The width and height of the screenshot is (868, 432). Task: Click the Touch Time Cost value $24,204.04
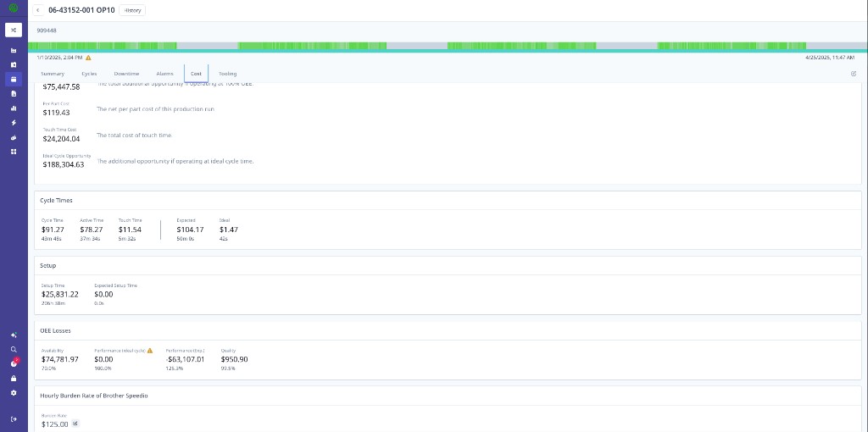(x=61, y=139)
